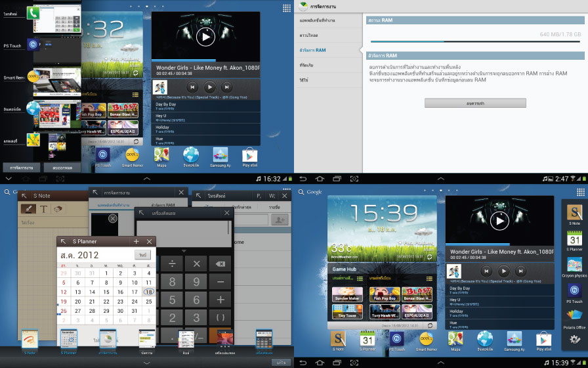Switch to RAM tab in the mini task manager
Viewport: 588px width, 368px height.
(162, 205)
